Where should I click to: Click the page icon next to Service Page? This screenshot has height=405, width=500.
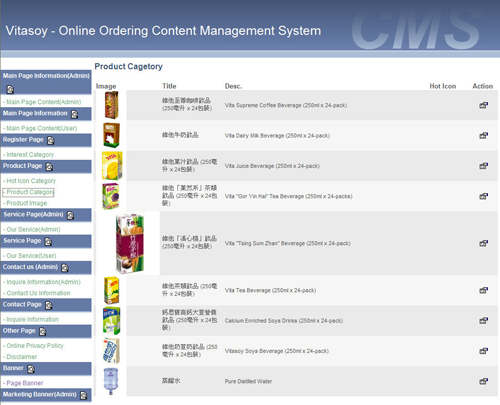coord(48,241)
